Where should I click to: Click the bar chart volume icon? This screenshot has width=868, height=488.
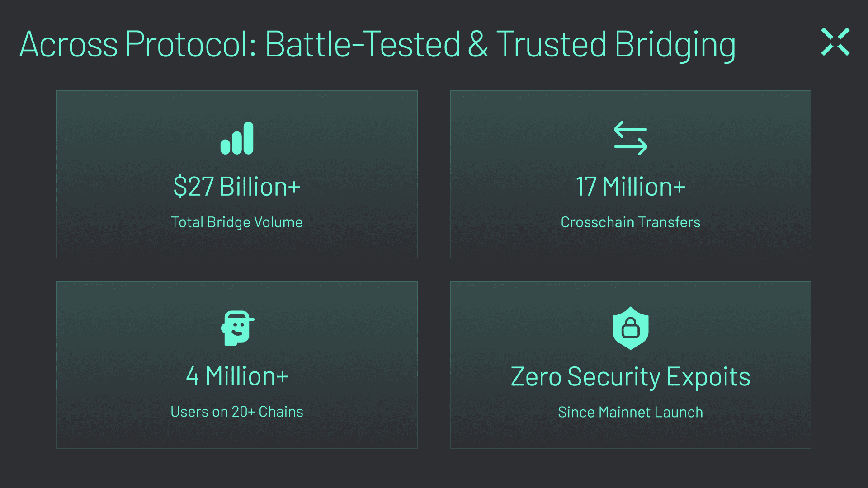(237, 139)
